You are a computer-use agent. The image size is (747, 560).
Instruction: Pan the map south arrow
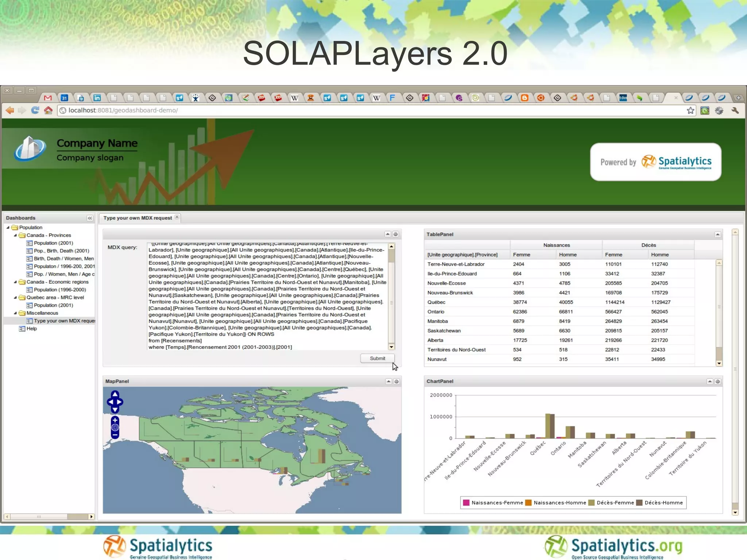tap(115, 410)
